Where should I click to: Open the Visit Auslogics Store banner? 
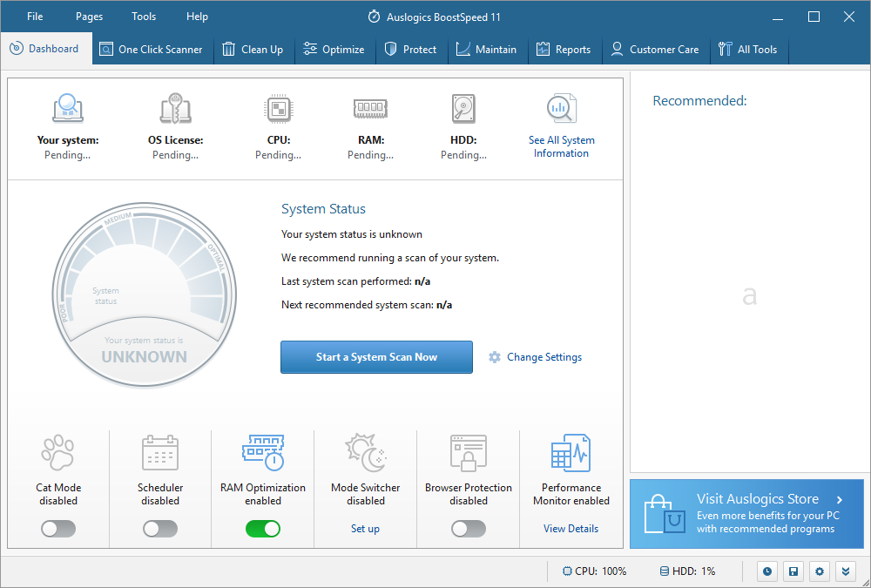[746, 514]
